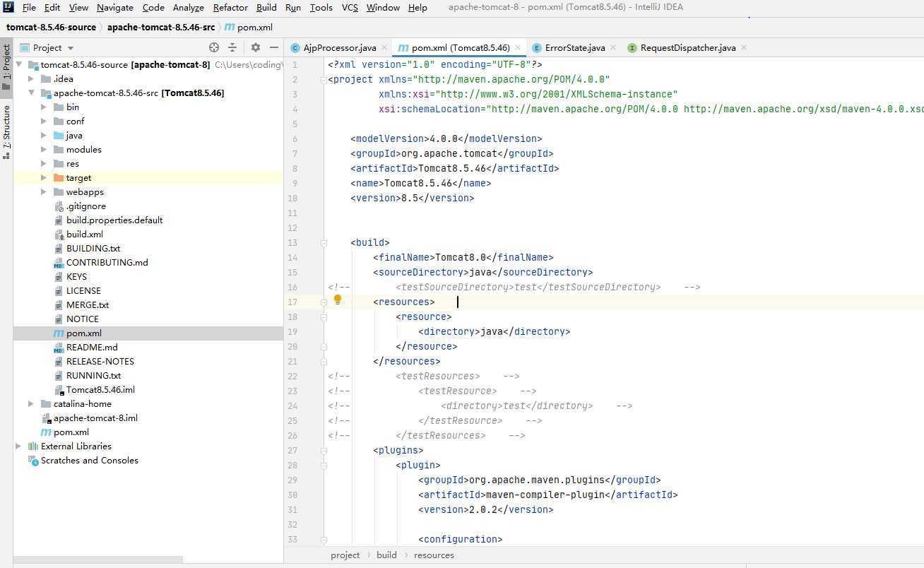
Task: Collapse all nodes in Project panel
Action: point(233,47)
